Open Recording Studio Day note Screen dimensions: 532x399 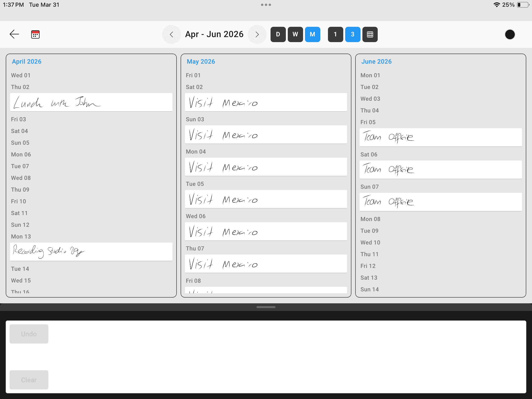point(91,252)
